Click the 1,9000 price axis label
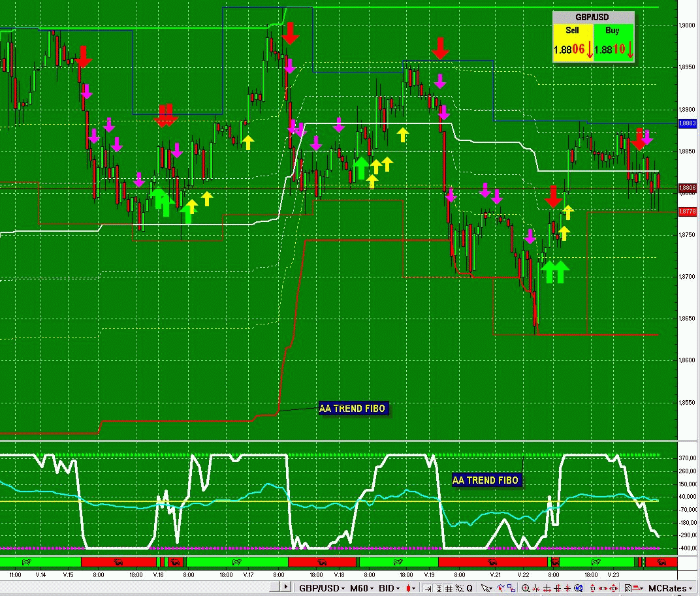Viewport: 700px width, 596px height. coord(688,25)
